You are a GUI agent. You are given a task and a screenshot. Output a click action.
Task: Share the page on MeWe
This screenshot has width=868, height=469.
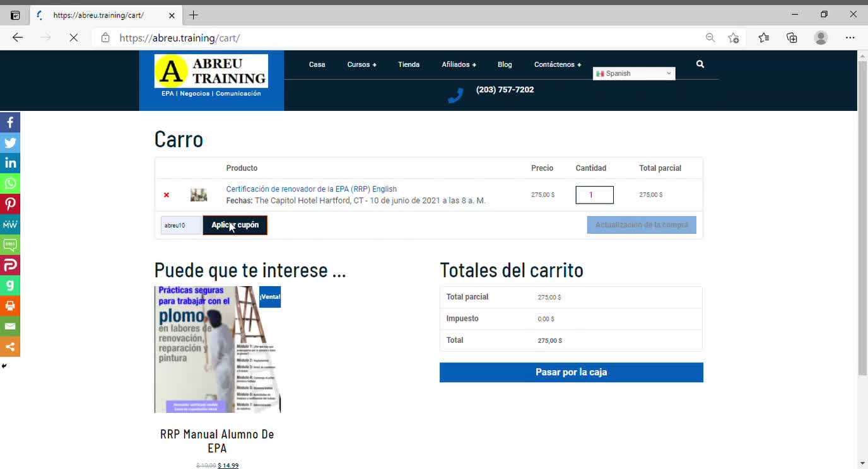10,224
